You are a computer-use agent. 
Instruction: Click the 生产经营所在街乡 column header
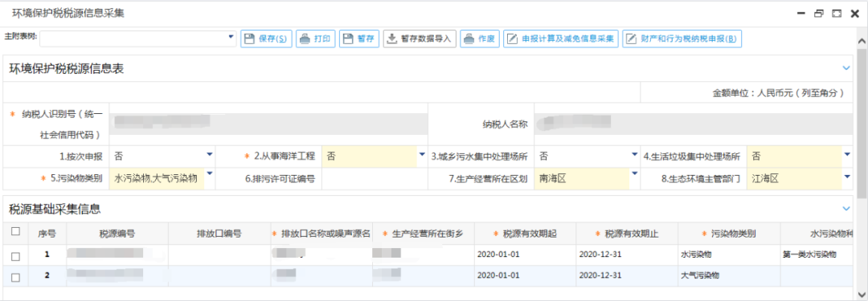click(423, 234)
